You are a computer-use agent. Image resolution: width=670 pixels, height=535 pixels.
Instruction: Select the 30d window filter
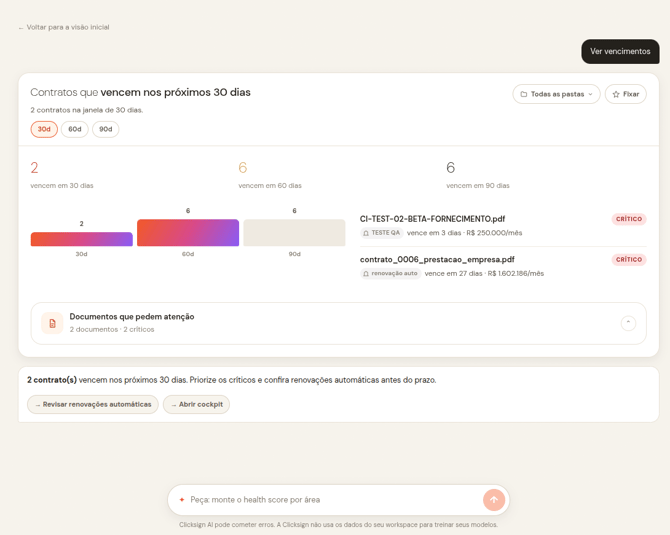tap(44, 129)
